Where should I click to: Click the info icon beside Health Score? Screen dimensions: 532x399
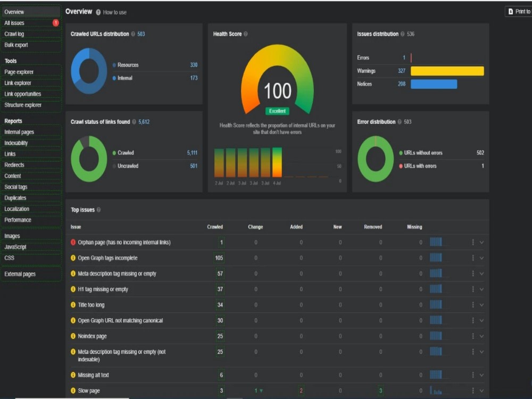pyautogui.click(x=246, y=34)
